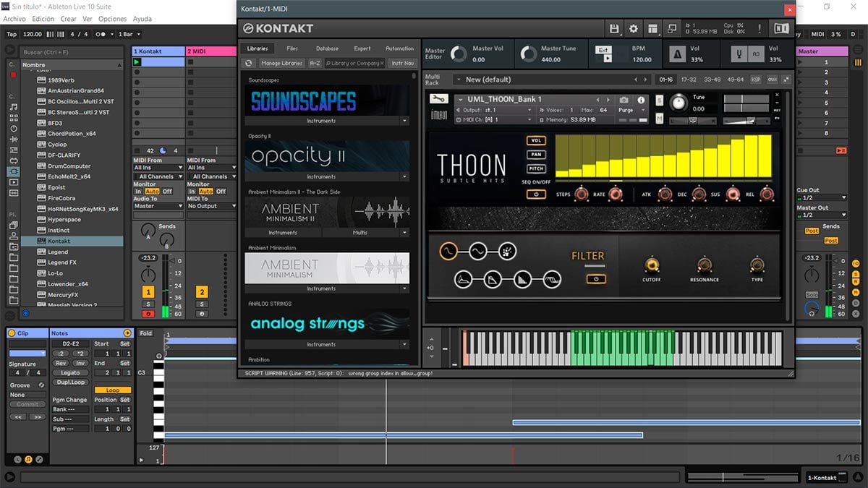Open Kontakt options gear icon

[x=634, y=29]
